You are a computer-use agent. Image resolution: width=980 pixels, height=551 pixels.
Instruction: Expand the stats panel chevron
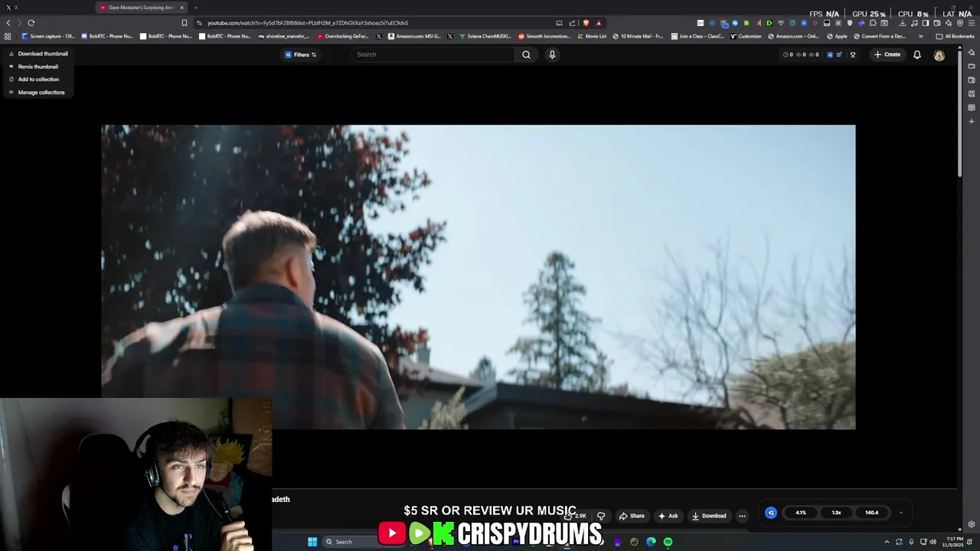click(x=901, y=513)
